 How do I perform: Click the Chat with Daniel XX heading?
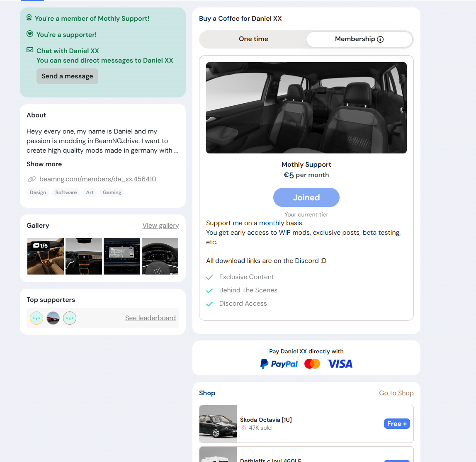[x=68, y=51]
